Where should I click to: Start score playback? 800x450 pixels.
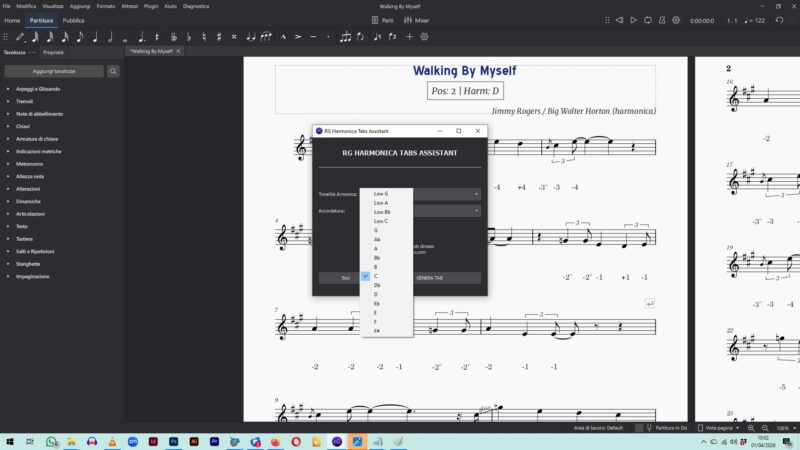633,20
